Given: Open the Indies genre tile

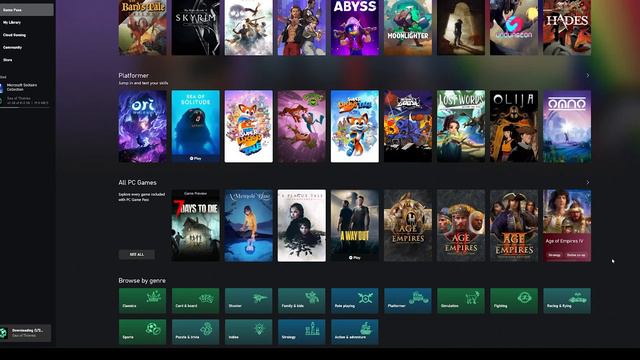Looking at the screenshot, I should (x=249, y=332).
